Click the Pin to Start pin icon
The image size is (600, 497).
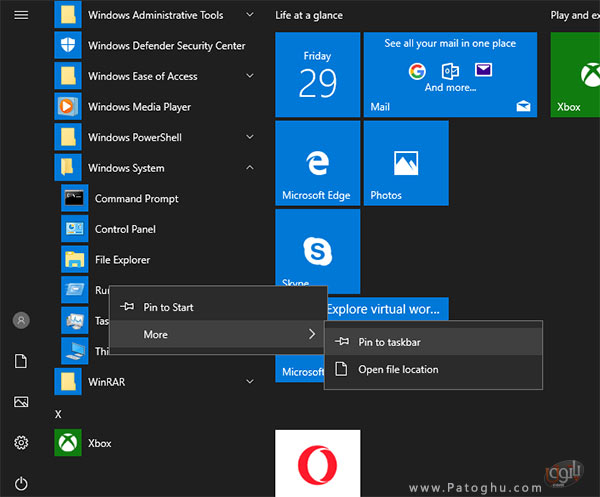tap(127, 306)
